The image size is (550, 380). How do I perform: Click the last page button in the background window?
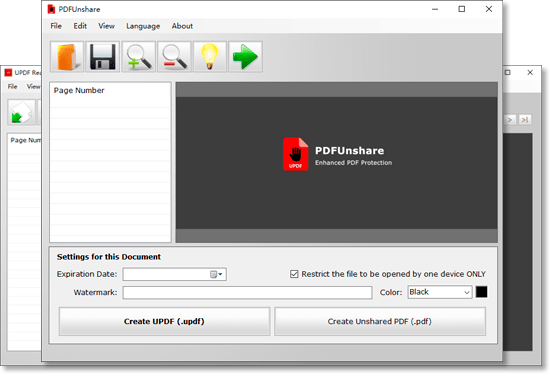click(525, 120)
